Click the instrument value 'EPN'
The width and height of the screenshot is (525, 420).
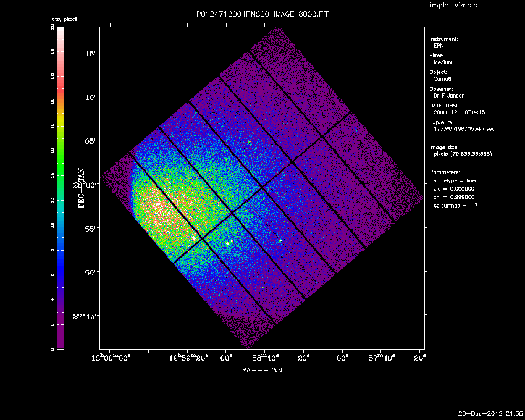[x=439, y=46]
